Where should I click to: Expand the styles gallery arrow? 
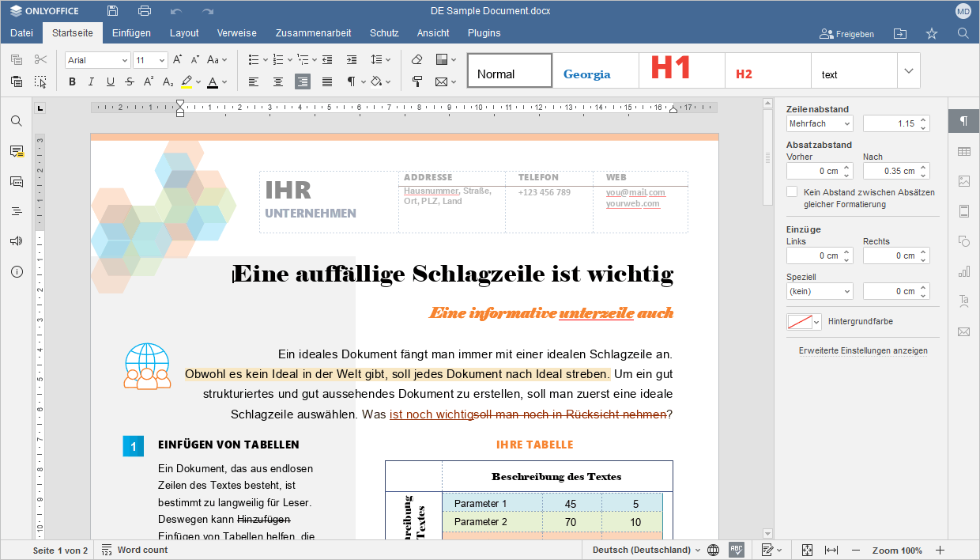coord(909,70)
